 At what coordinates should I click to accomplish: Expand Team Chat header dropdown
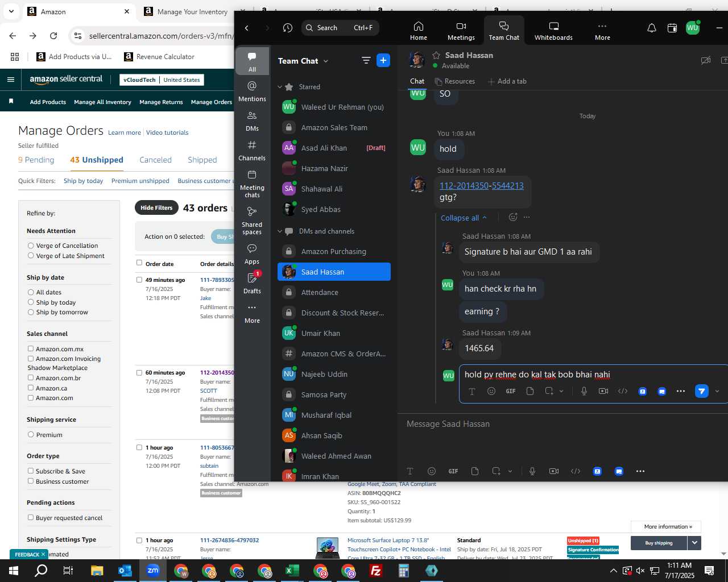(x=326, y=61)
